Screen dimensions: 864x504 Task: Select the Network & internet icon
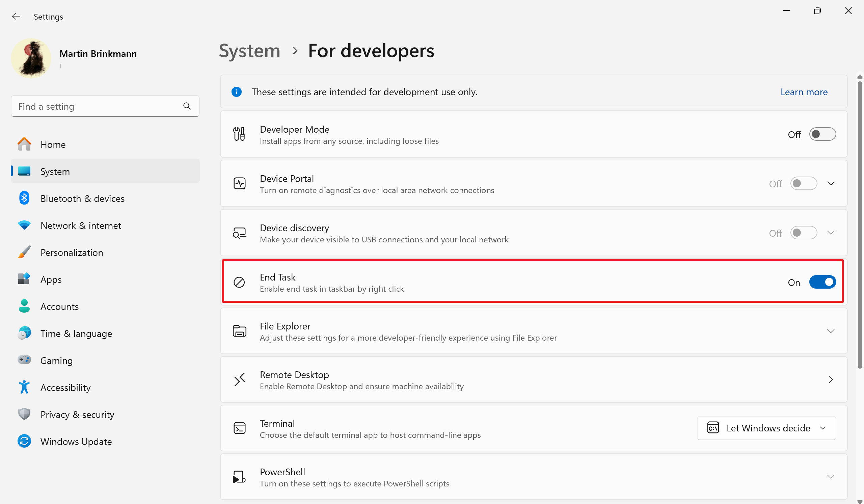point(24,225)
